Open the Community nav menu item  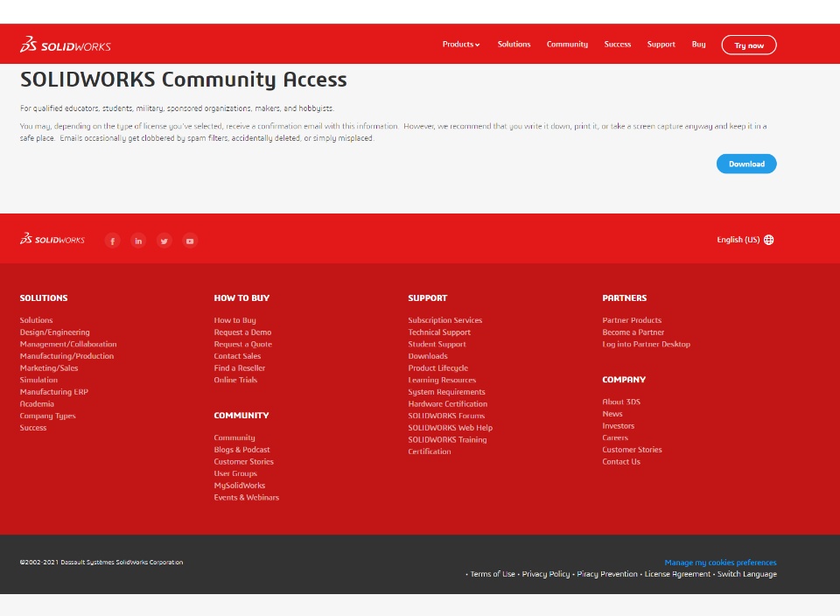pos(567,45)
